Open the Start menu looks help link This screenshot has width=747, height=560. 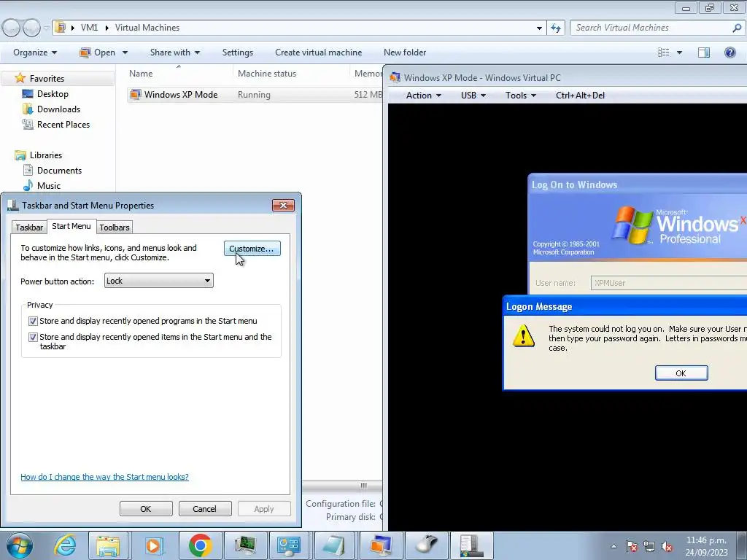[x=104, y=477]
